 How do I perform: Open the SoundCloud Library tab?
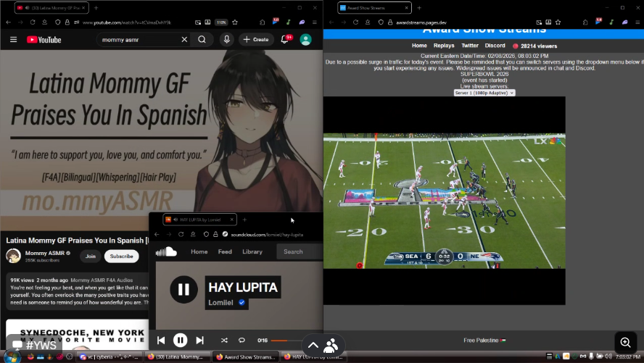[252, 251]
